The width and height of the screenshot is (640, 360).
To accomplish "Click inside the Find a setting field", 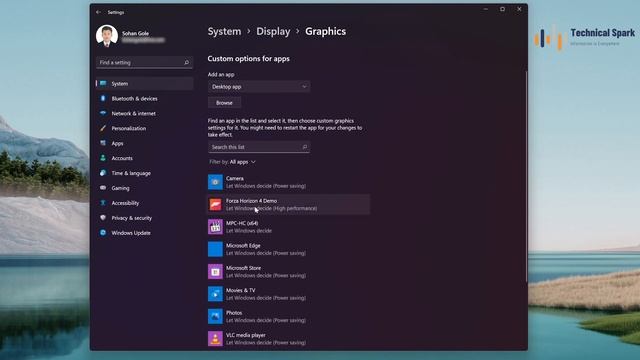I will [x=144, y=62].
